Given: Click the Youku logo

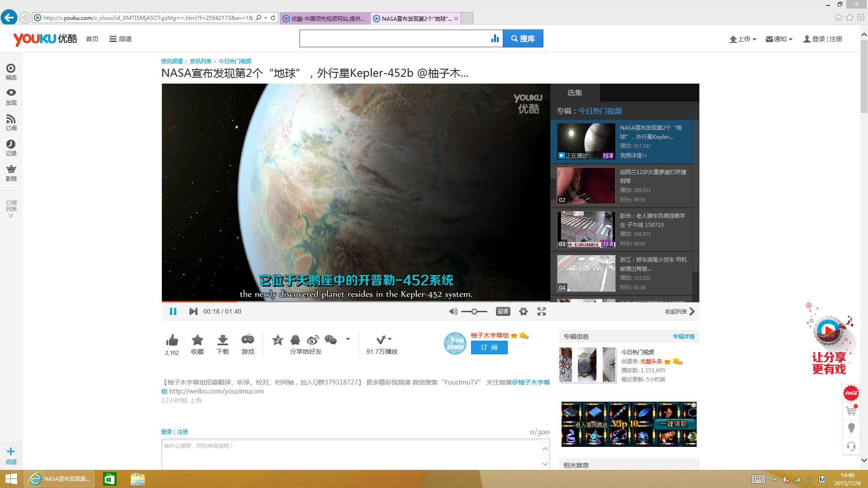Looking at the screenshot, I should (x=45, y=39).
